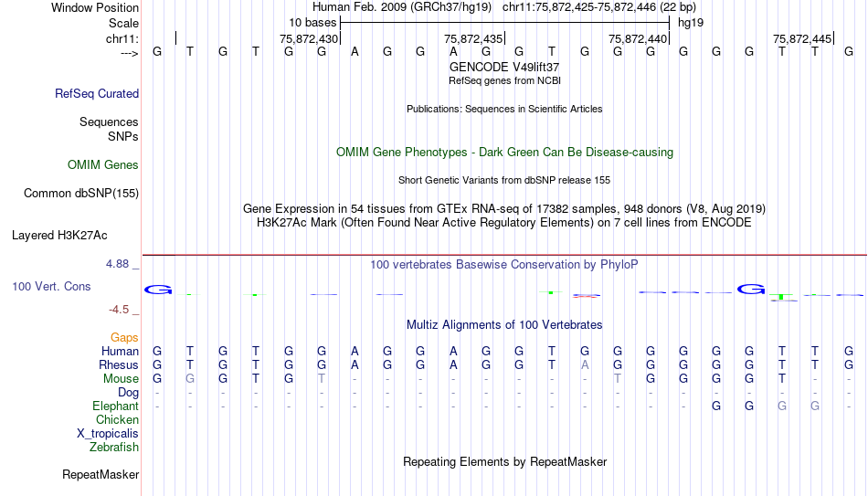Click the GENCODE V49lift37 track title
Screen dimensions: 868x496
pos(504,67)
